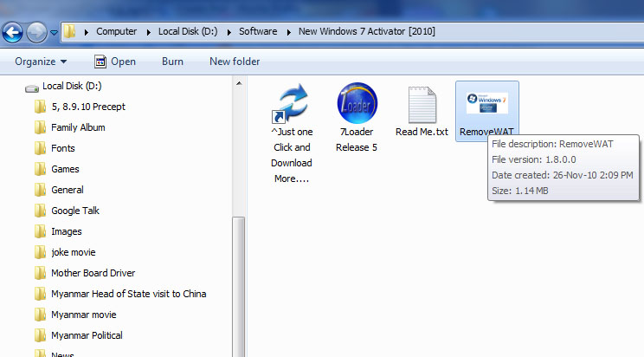Go back with the Back arrow button
This screenshot has height=357, width=644.
(12, 32)
